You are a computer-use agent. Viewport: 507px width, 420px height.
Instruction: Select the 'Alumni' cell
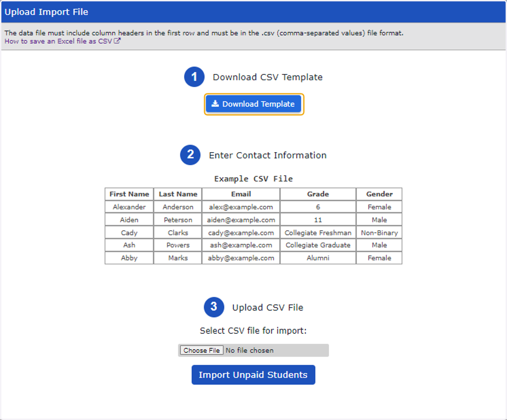tap(318, 258)
